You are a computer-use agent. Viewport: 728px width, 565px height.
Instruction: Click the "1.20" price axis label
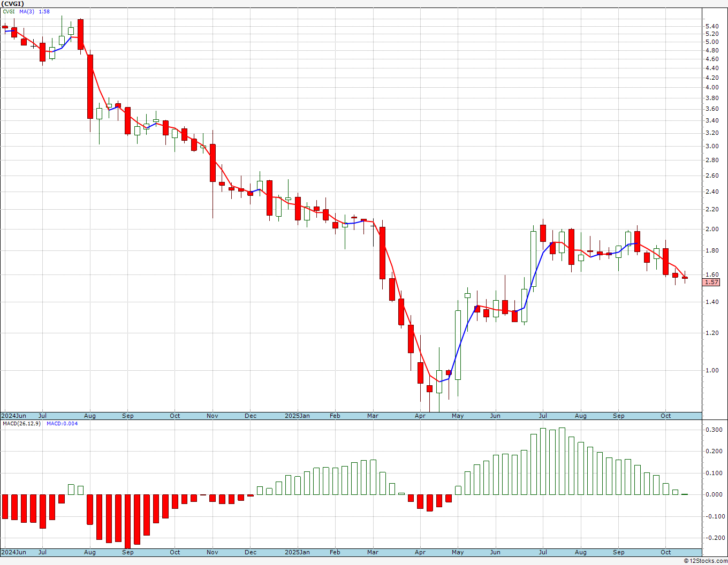click(x=712, y=333)
